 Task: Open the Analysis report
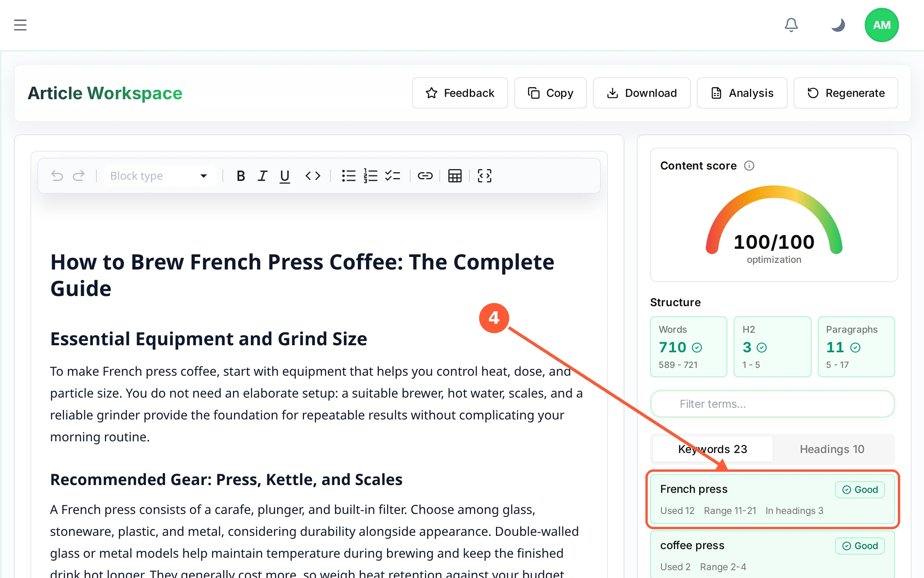tap(742, 93)
